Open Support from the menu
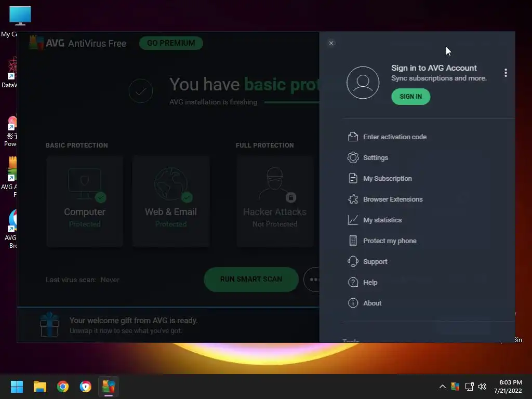Screen dimensions: 532x399 tap(375, 262)
